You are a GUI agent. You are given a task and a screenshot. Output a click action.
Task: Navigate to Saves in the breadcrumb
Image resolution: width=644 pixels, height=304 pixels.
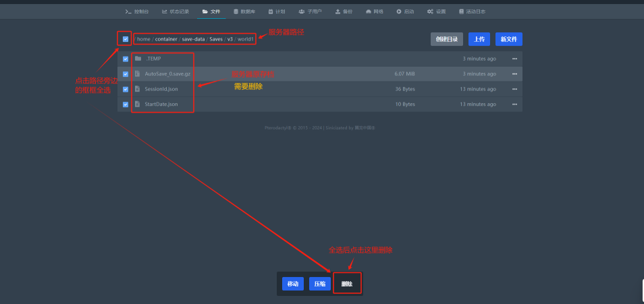(216, 39)
